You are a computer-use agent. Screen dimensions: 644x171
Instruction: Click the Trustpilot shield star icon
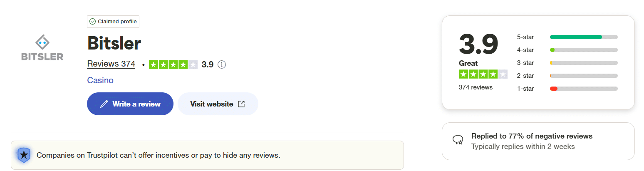(24, 155)
